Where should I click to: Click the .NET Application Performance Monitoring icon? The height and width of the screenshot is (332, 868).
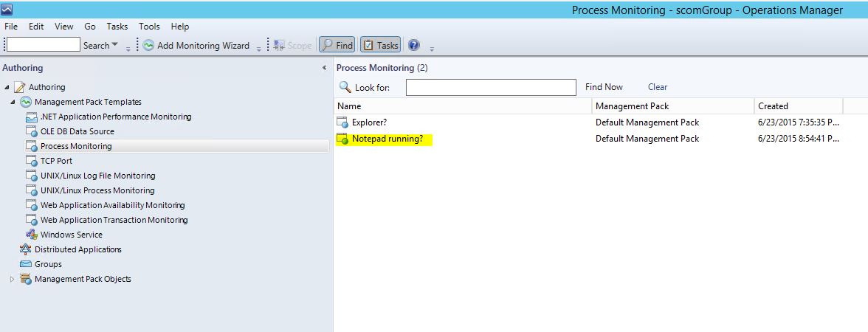32,117
